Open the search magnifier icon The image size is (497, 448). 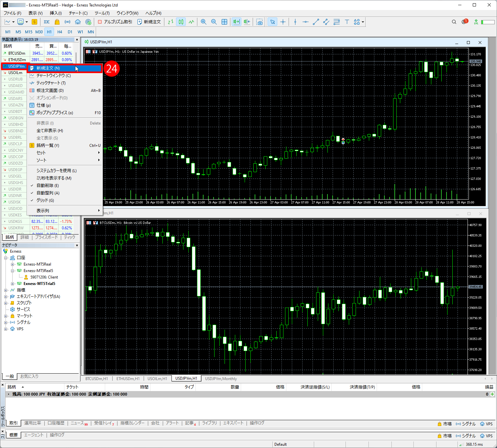454,22
